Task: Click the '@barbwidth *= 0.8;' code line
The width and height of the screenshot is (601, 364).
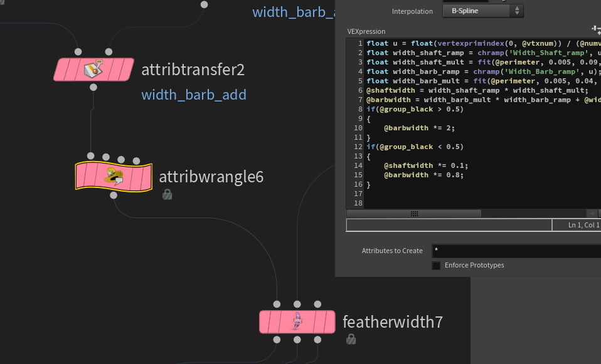Action: [x=423, y=175]
